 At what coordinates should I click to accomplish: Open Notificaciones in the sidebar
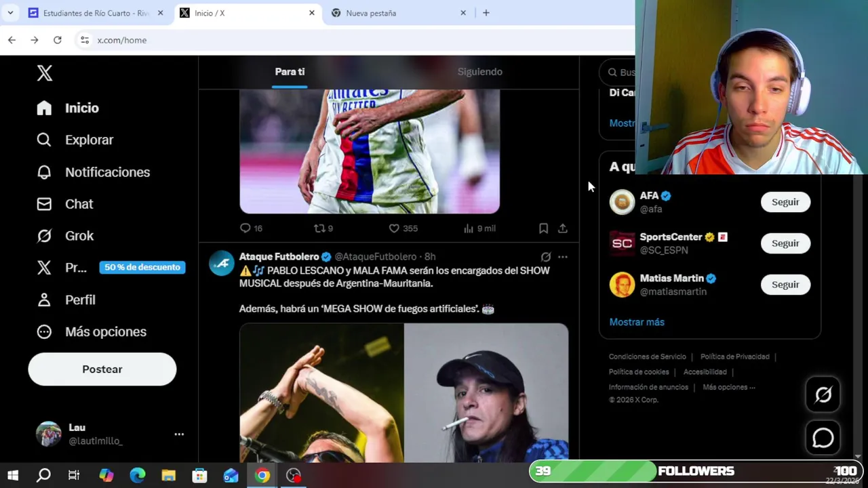[94, 172]
